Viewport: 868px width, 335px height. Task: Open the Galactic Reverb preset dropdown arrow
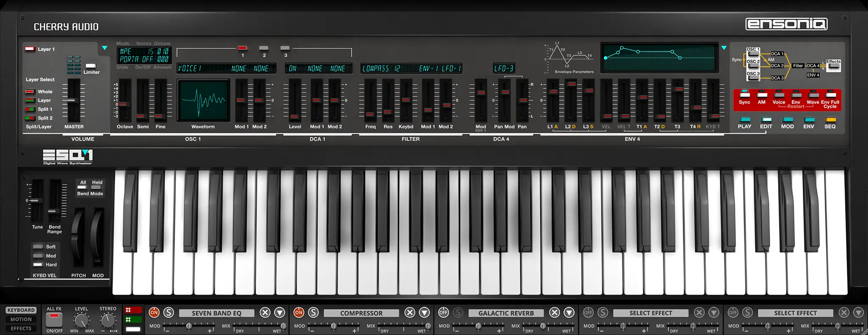click(x=569, y=313)
